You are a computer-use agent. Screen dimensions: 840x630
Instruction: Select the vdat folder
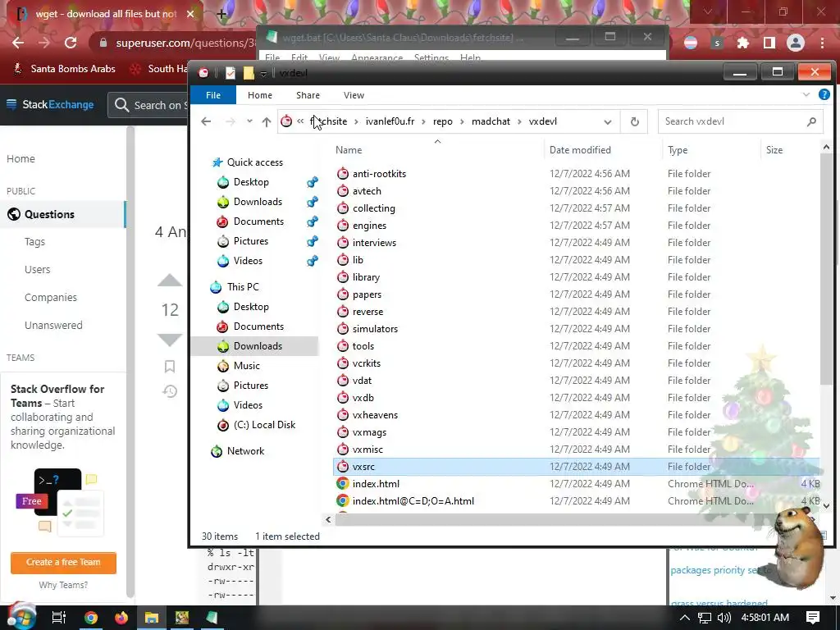pos(362,381)
